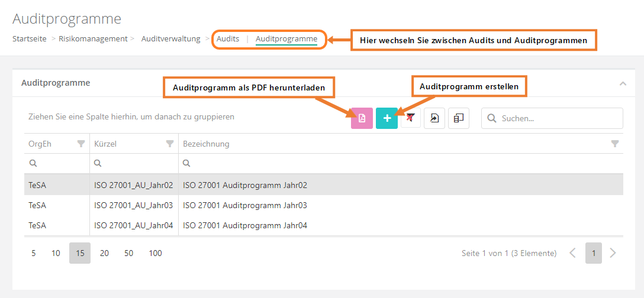Open the Bezeichnung column filter funnel
This screenshot has height=298, width=644.
click(x=615, y=144)
